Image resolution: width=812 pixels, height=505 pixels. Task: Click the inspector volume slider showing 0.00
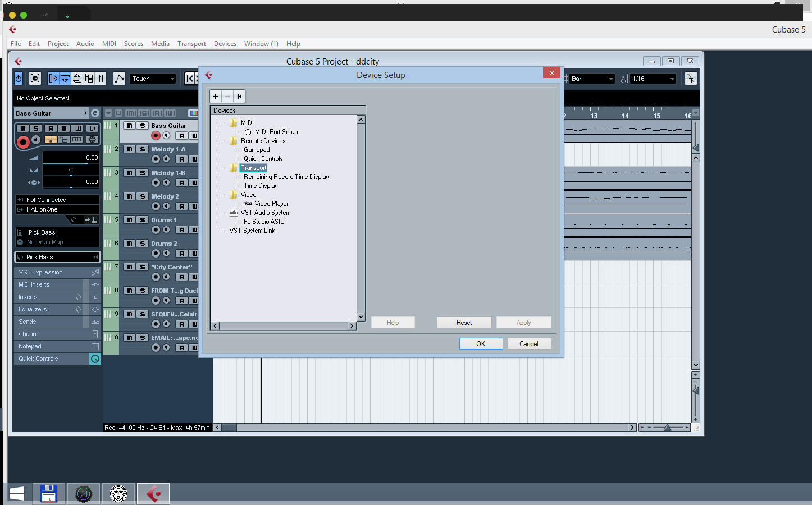(x=71, y=158)
